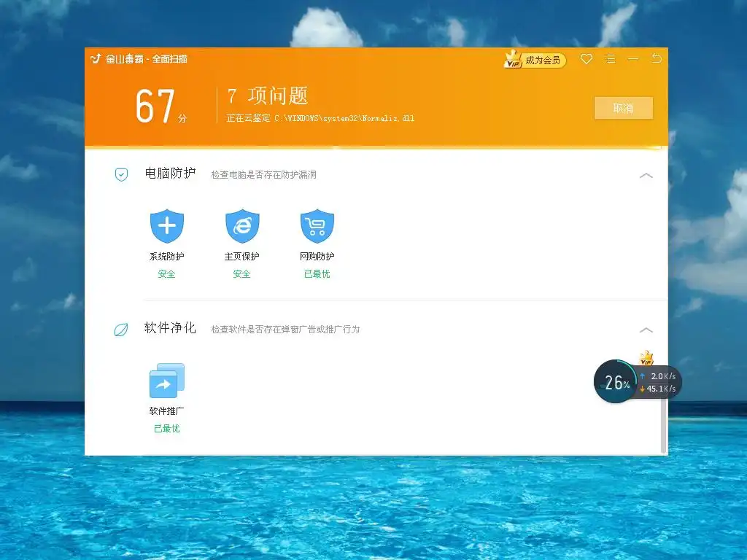Click 检查电脑是否存在防护漏洞 description
The image size is (747, 560).
click(x=263, y=175)
